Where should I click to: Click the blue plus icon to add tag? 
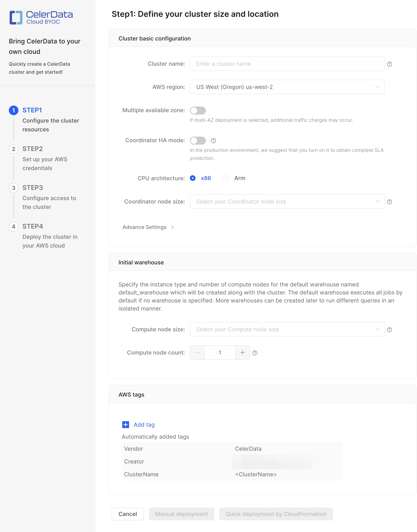(125, 424)
